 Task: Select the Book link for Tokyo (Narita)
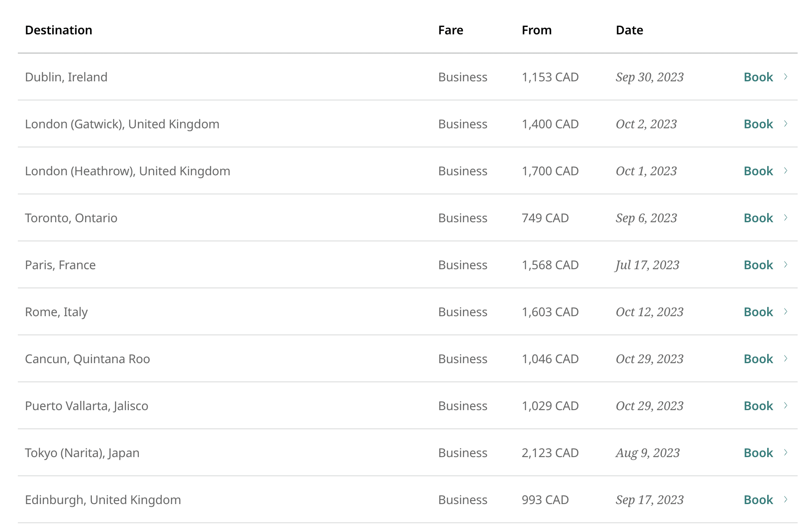[x=758, y=453]
